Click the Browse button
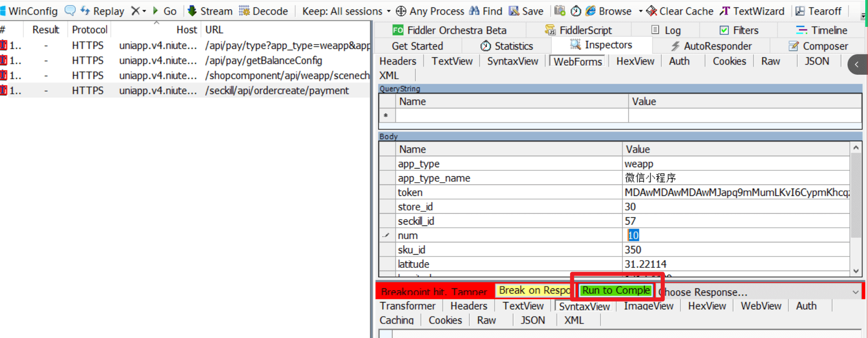Screen dimensions: 868x338 [x=609, y=11]
